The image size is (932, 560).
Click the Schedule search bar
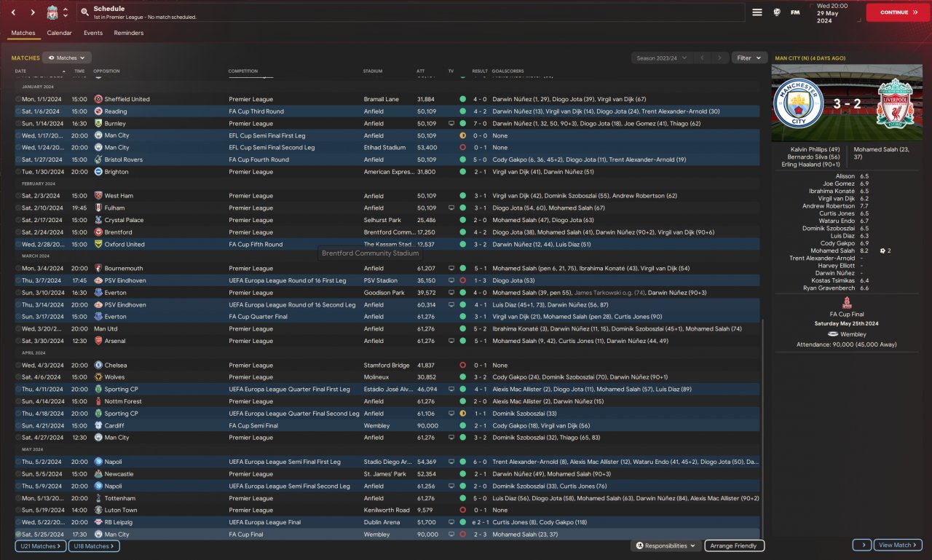point(410,12)
